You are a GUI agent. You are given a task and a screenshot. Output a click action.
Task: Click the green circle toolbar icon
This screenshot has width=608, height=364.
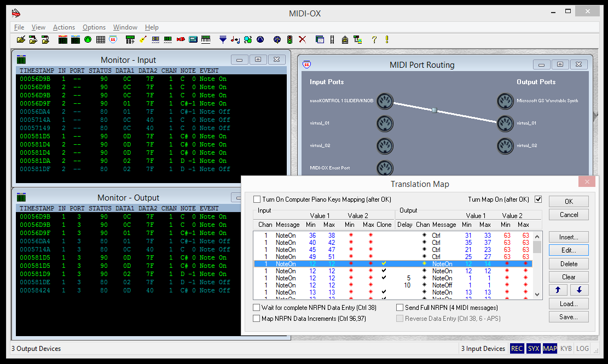[88, 40]
